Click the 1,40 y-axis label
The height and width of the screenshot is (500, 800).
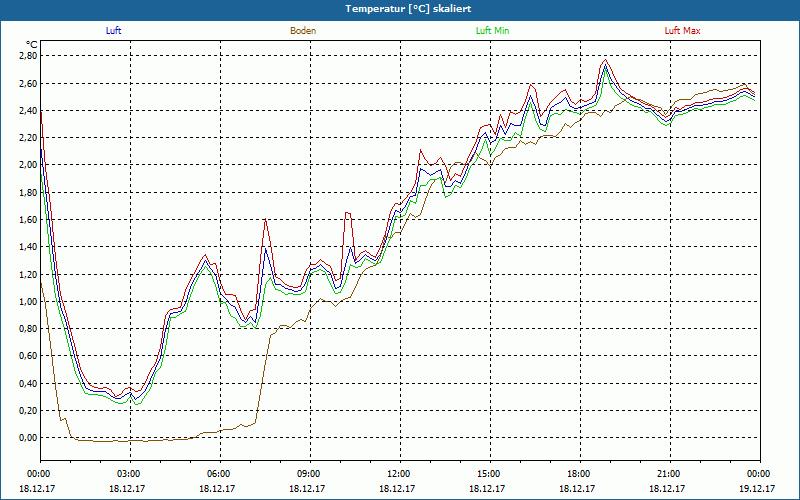pyautogui.click(x=28, y=247)
